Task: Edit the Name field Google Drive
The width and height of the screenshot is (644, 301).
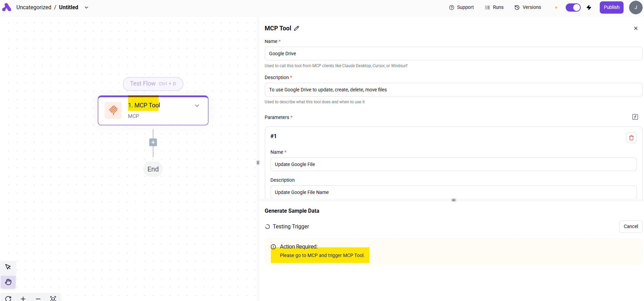Action: tap(453, 54)
